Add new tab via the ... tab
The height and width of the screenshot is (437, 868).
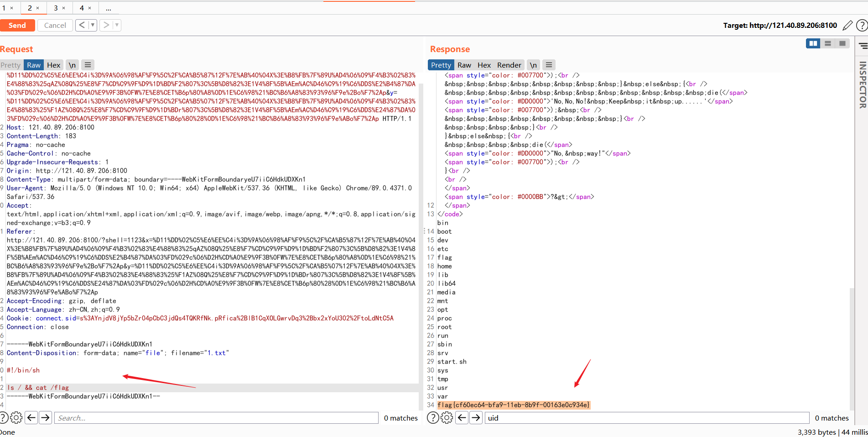coord(109,8)
